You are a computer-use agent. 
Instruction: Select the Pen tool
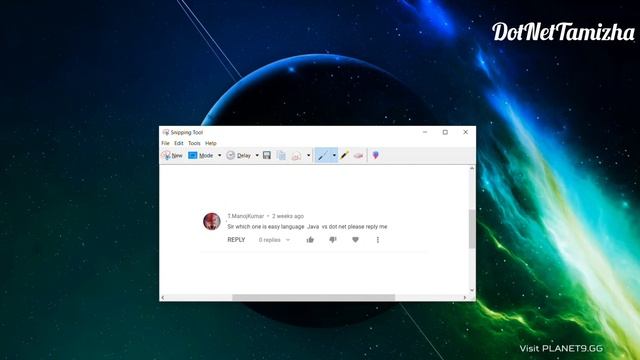click(x=323, y=156)
